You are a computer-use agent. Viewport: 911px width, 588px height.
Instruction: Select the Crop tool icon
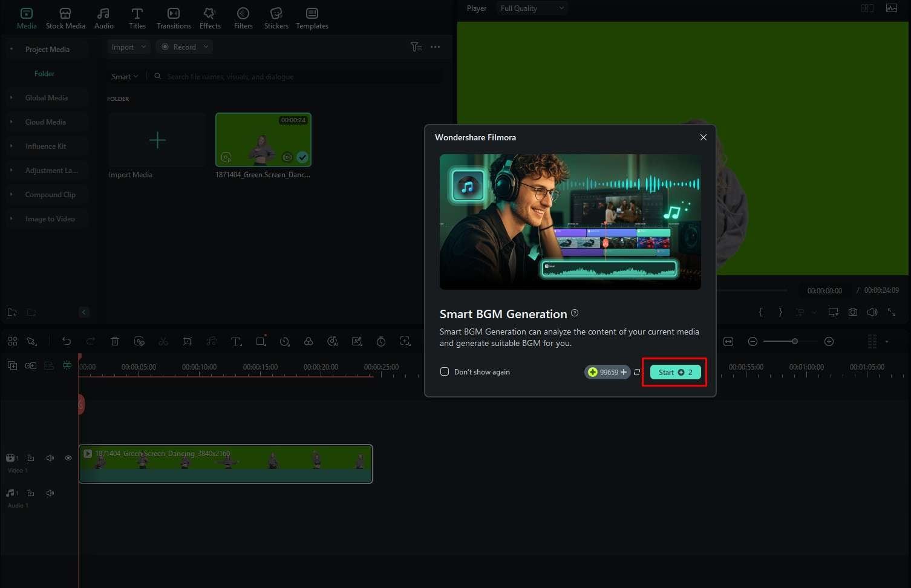pos(188,341)
